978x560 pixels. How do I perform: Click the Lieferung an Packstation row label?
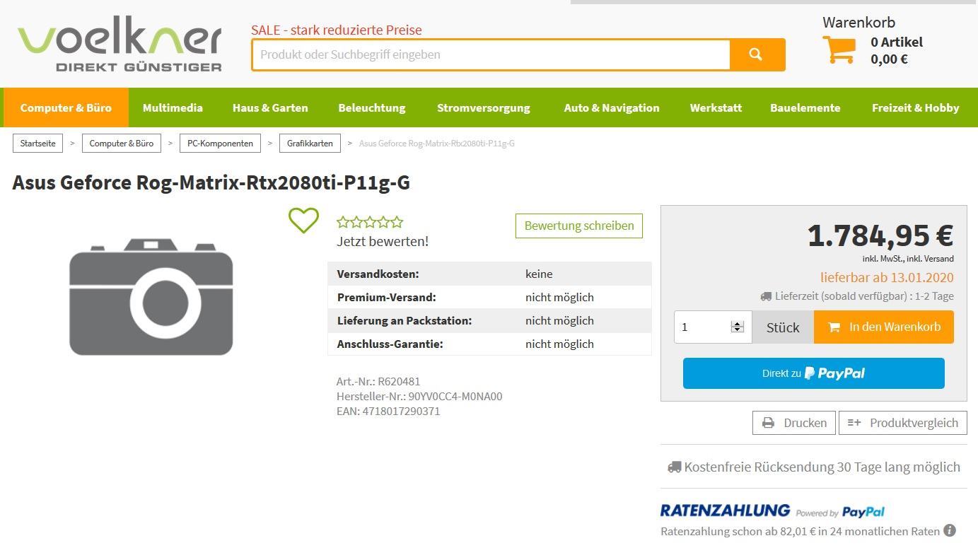(404, 320)
